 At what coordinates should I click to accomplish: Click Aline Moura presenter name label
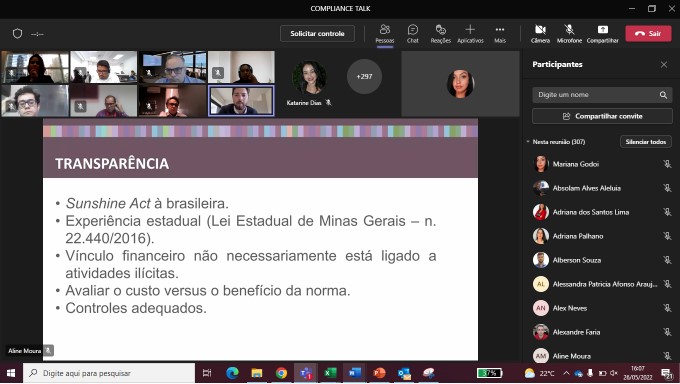25,351
